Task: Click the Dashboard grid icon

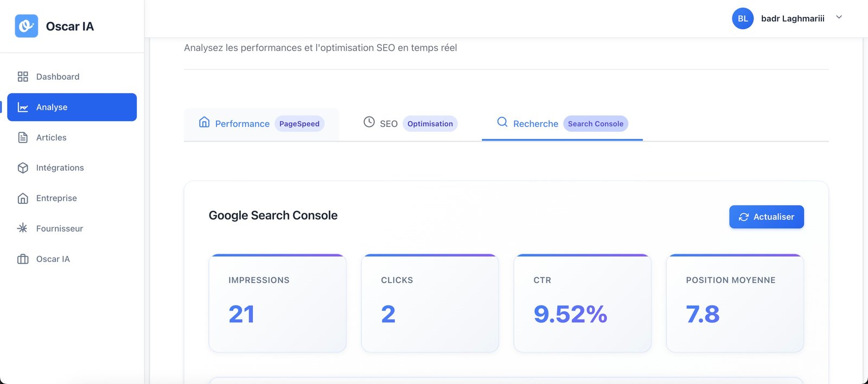Action: tap(23, 76)
